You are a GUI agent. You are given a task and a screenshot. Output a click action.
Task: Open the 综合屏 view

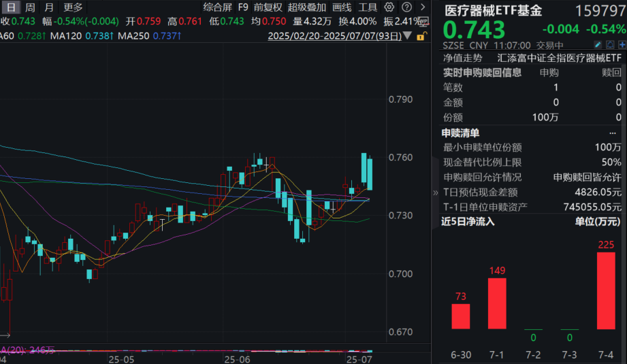(217, 7)
